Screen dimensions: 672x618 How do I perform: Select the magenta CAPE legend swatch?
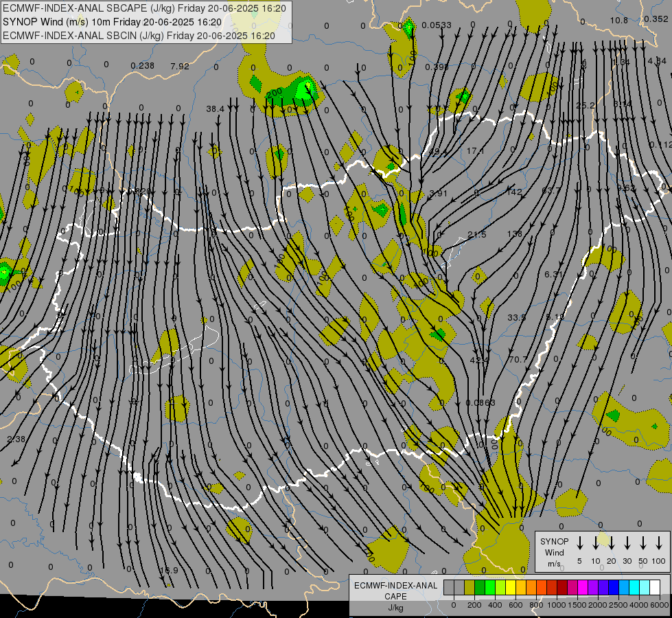click(x=583, y=588)
